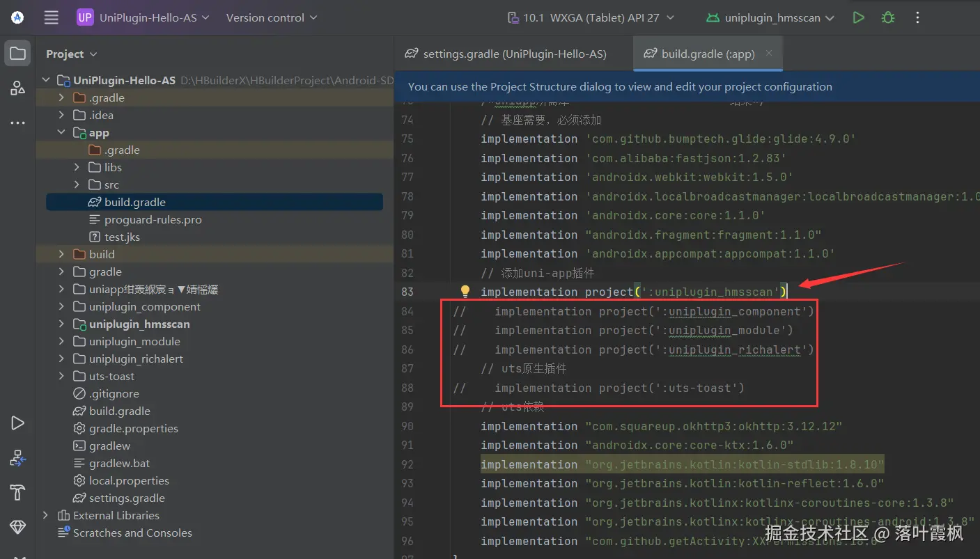The height and width of the screenshot is (559, 980).
Task: Open the main hamburger menu
Action: click(x=52, y=18)
